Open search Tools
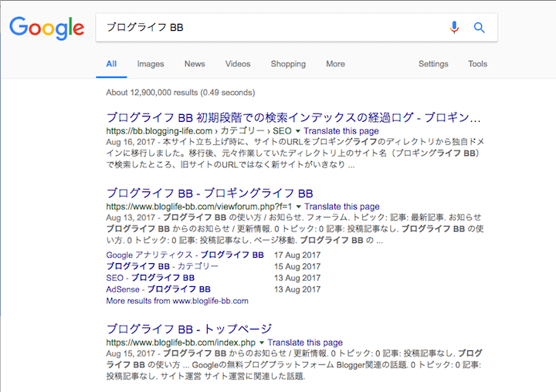 (478, 64)
